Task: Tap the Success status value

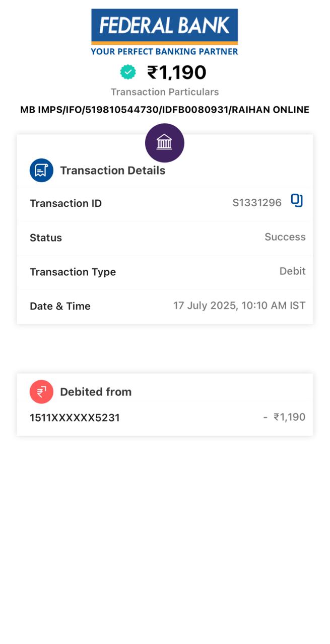Action: point(285,237)
